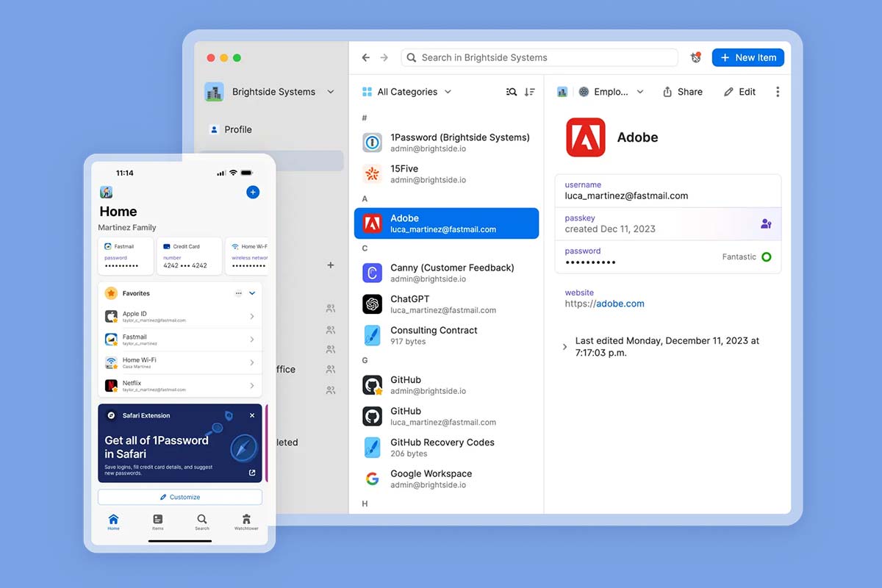The image size is (882, 588).
Task: Tap the Watchtower tab on mobile
Action: (246, 522)
